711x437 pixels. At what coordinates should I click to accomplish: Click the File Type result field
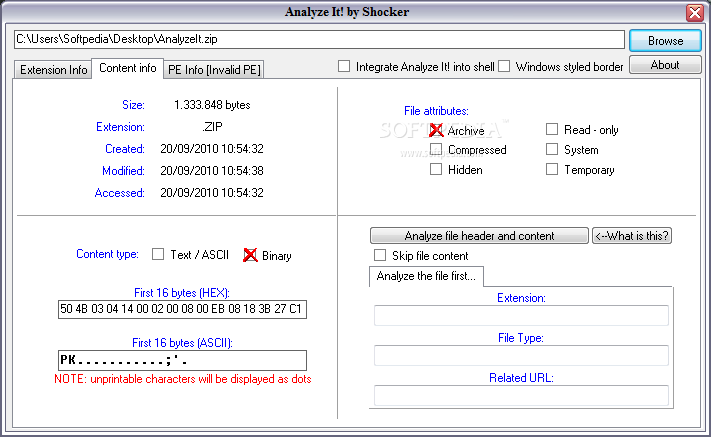click(521, 355)
